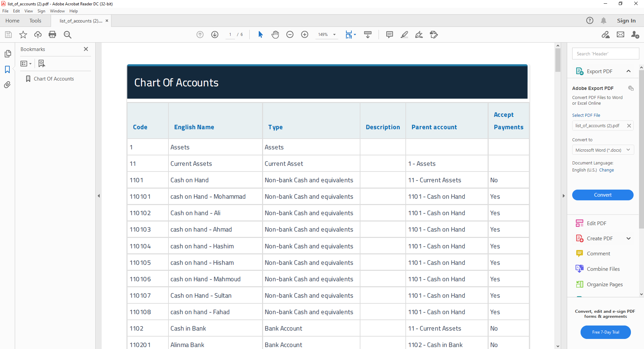
Task: Click the document vertical scrollbar thumb
Action: coord(558,60)
